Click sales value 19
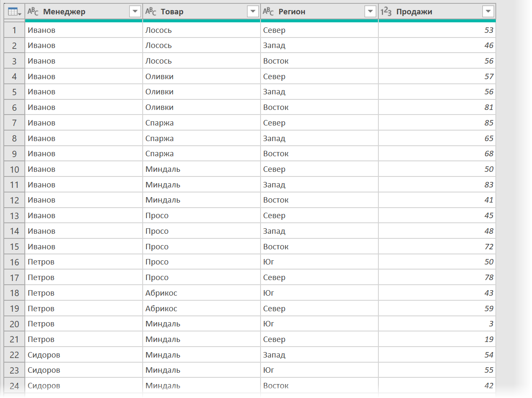532x398 pixels. 437,339
